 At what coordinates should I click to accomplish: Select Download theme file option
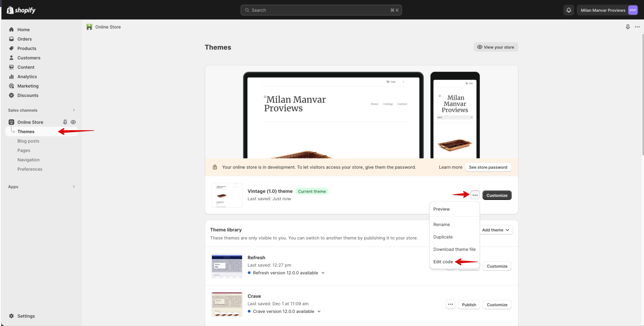pyautogui.click(x=454, y=249)
